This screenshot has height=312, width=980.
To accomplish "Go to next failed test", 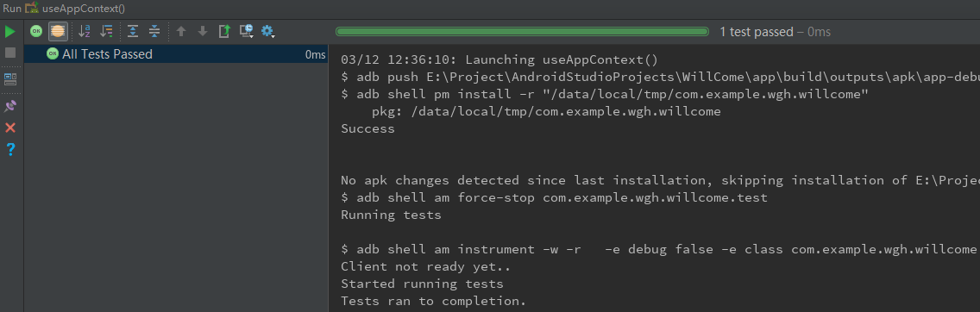I will pyautogui.click(x=203, y=31).
